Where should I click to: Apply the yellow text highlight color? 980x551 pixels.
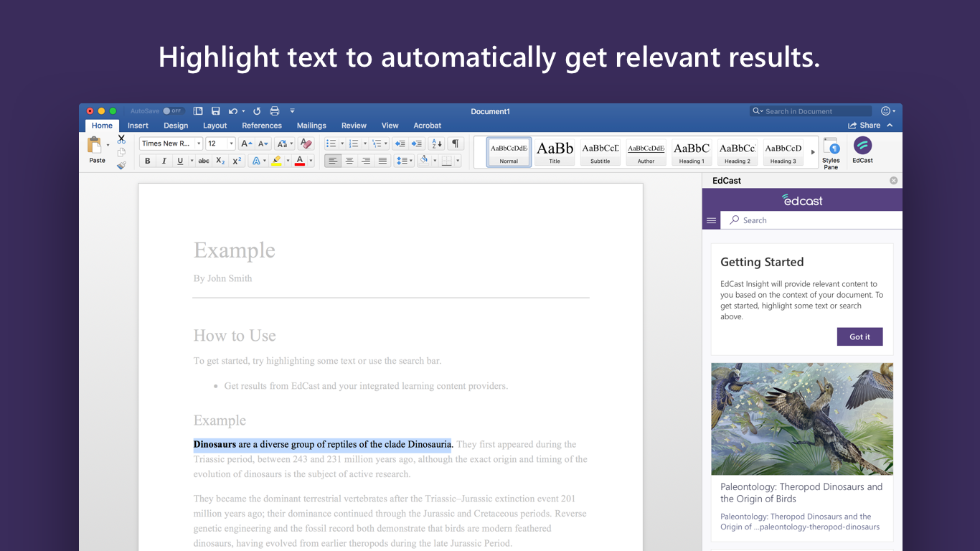[276, 161]
